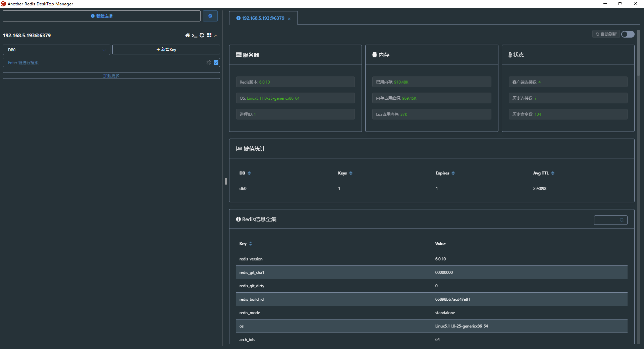Uncheck the exact-match checkbox beside search field
This screenshot has height=349, width=644.
[216, 62]
